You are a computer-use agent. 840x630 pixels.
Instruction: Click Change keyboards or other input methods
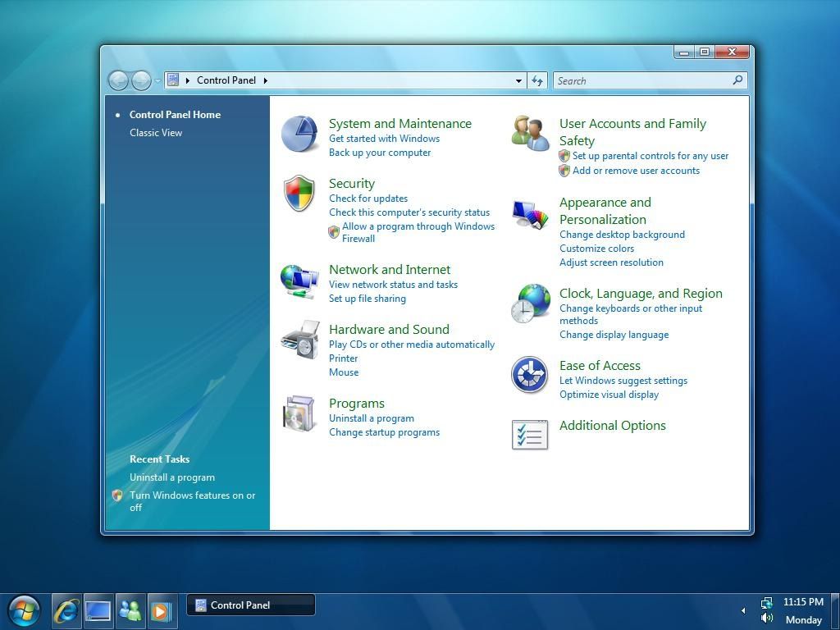click(x=631, y=314)
